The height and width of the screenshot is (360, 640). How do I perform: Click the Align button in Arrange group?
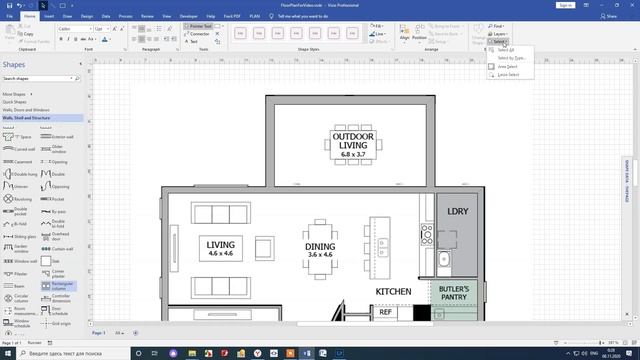[404, 33]
